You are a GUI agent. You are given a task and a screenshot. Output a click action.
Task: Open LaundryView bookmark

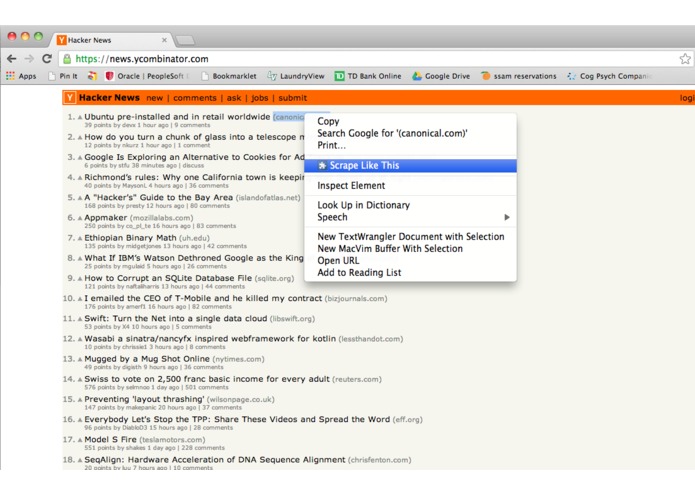296,76
